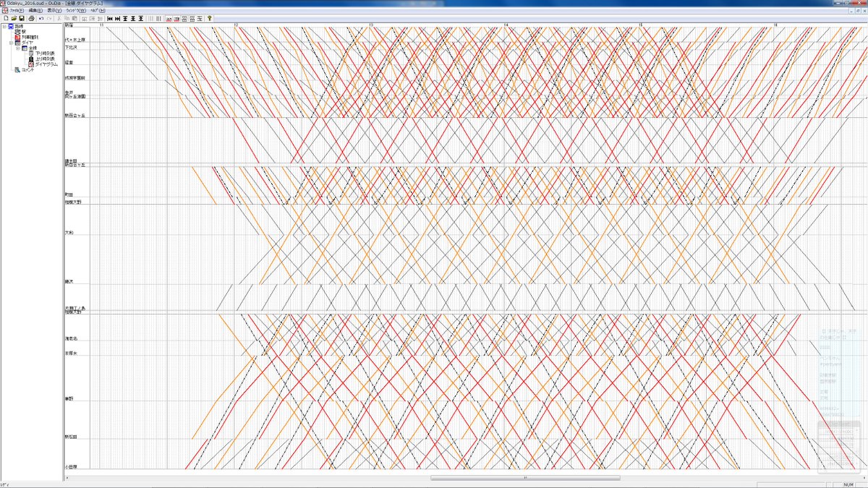868x488 pixels.
Task: Open the ウィンドウ(W) menu
Action: point(75,11)
